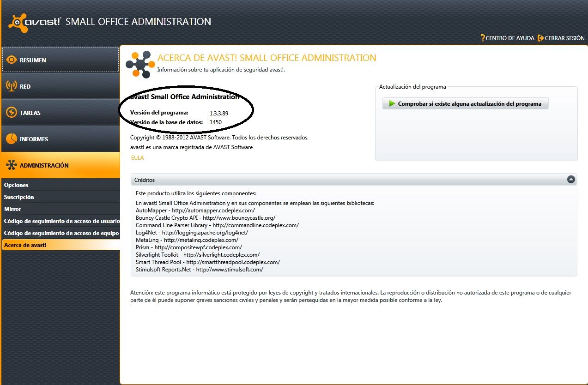Viewport: 588px width, 385px height.
Task: Click the Copyright 1988-2012 AVAST Software line
Action: [x=219, y=138]
